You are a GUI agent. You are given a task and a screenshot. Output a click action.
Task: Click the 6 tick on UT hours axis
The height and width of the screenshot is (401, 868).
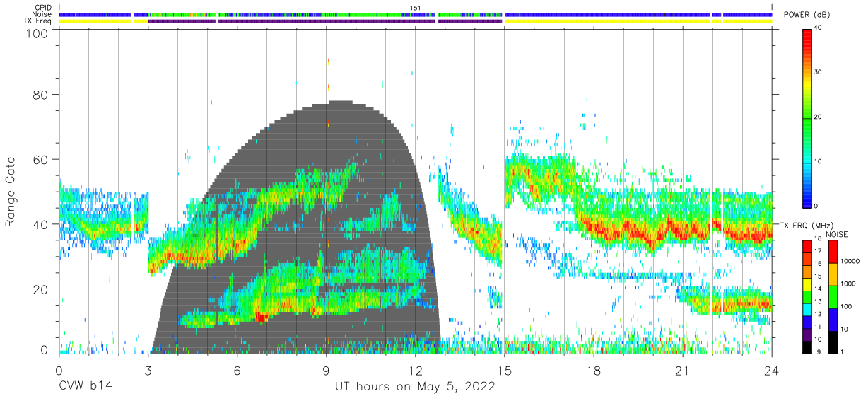[x=237, y=370]
